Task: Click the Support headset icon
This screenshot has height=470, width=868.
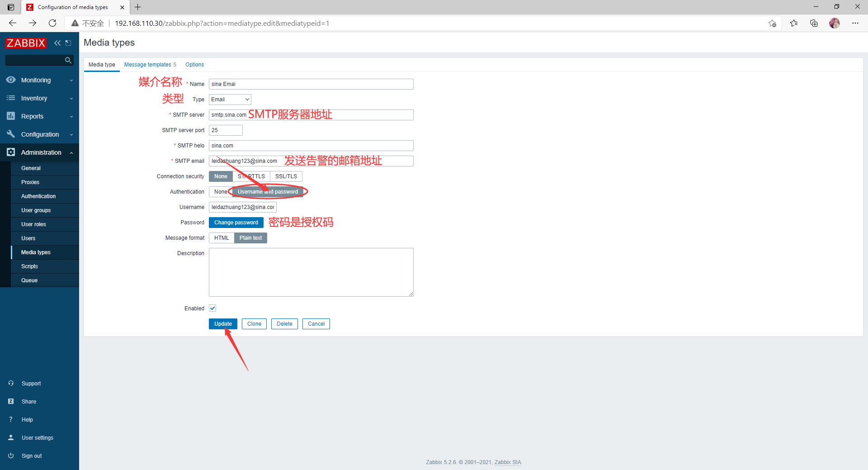Action: pos(11,383)
